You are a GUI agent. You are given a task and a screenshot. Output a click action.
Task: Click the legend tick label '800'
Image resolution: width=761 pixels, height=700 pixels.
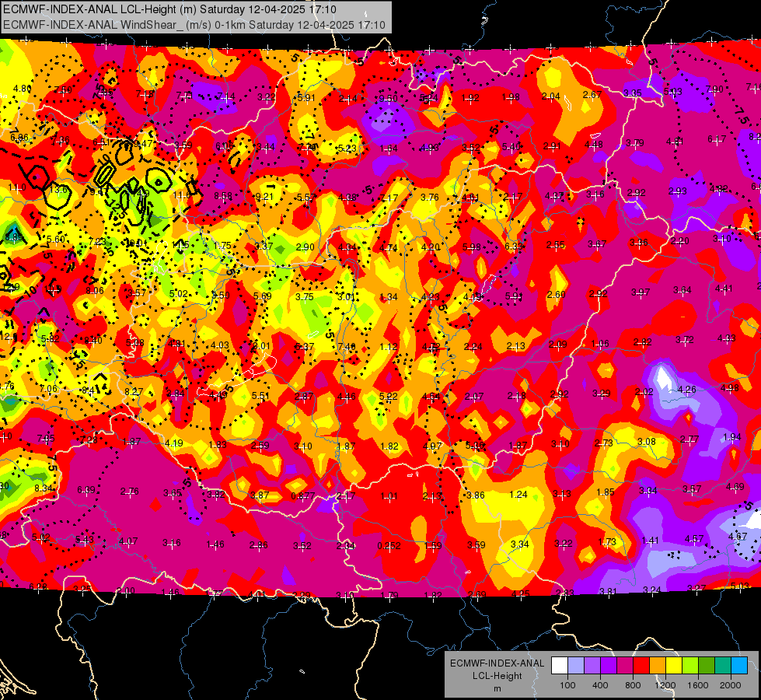click(x=633, y=685)
